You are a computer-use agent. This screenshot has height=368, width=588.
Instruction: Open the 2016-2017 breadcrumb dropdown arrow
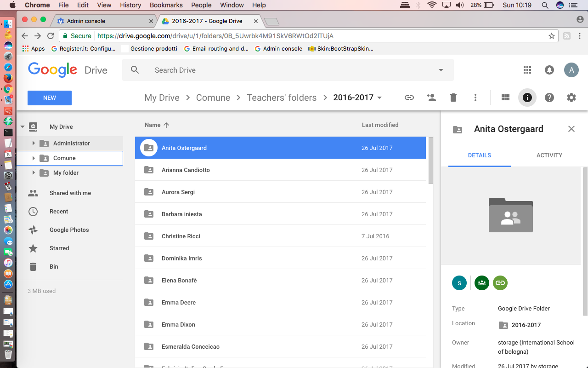[379, 98]
